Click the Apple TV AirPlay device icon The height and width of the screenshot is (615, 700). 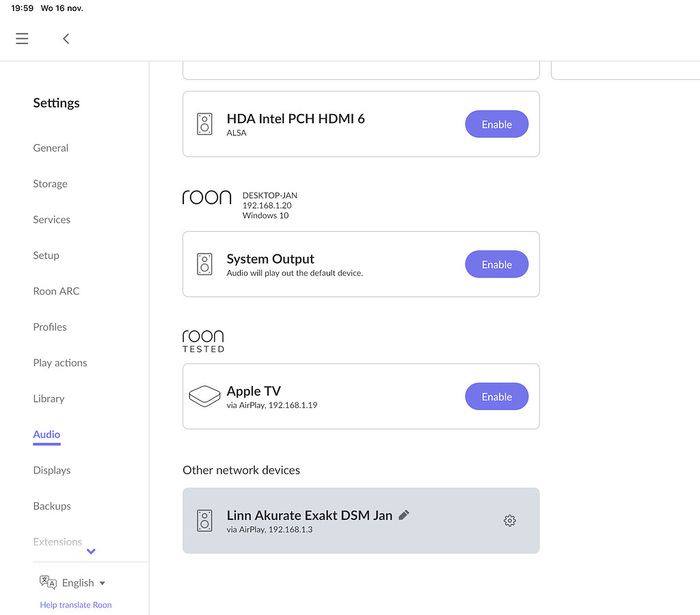coord(204,396)
